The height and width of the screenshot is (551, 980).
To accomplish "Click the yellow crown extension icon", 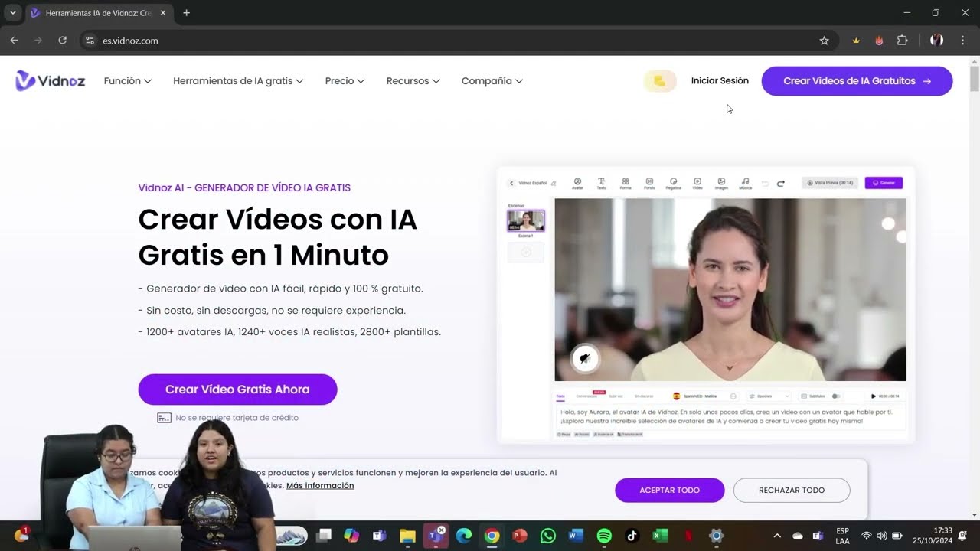I will (856, 41).
